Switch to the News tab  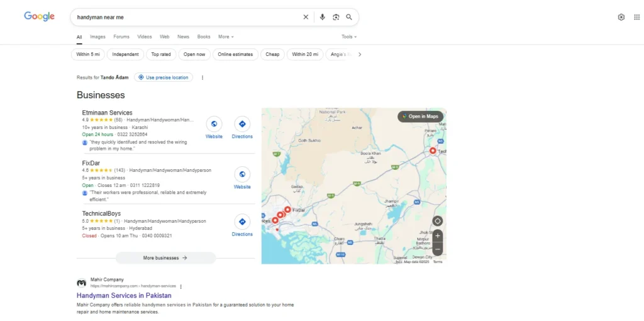(x=183, y=37)
